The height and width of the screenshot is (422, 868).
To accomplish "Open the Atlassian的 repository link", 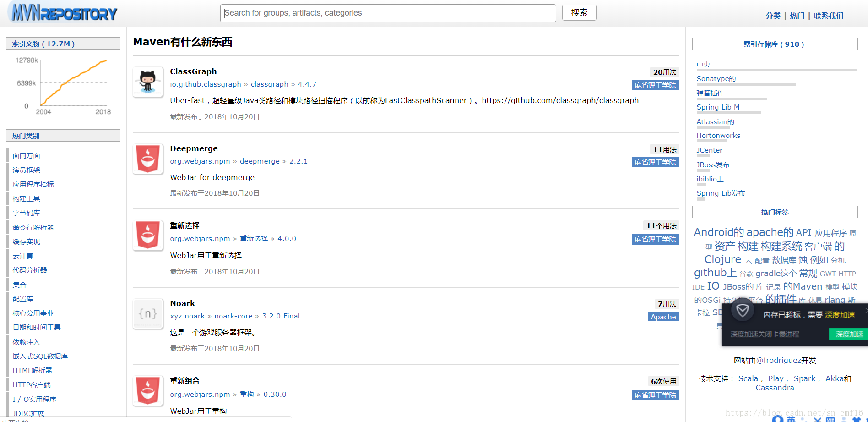I will (716, 121).
